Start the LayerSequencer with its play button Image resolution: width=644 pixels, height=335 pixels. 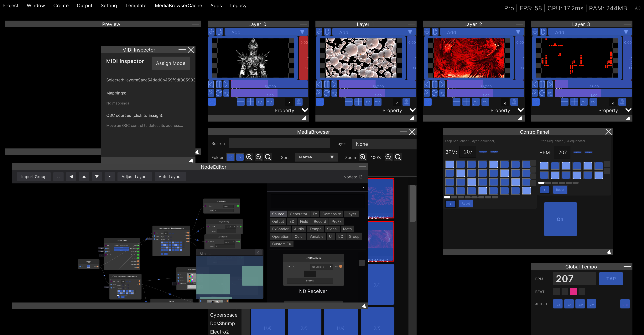point(450,204)
